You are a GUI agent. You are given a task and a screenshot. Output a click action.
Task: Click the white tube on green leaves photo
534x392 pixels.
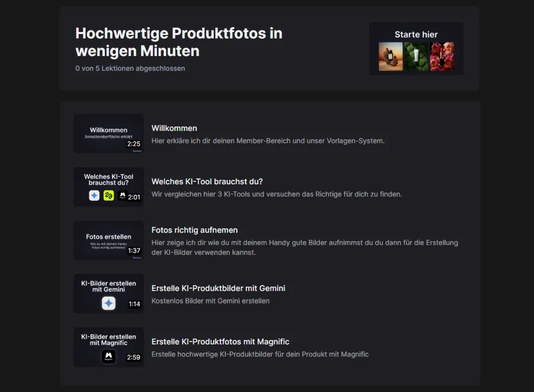[x=416, y=56]
